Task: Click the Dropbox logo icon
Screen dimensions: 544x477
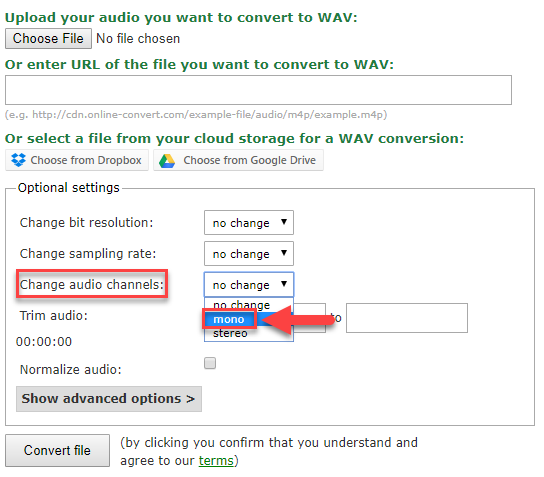Action: [x=18, y=160]
